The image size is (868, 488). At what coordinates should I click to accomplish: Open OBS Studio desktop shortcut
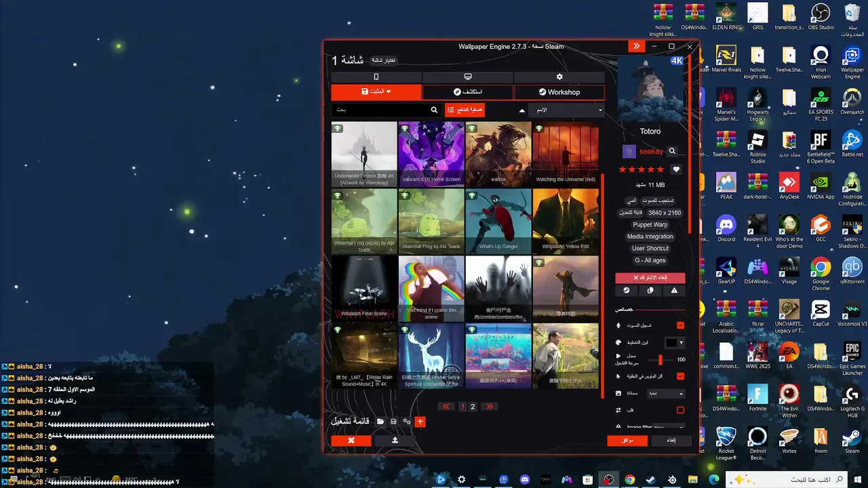tap(821, 17)
